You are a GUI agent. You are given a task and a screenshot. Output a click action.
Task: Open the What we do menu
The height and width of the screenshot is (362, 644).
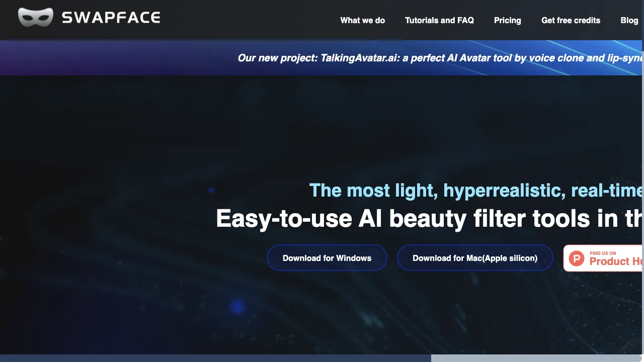[x=362, y=20]
